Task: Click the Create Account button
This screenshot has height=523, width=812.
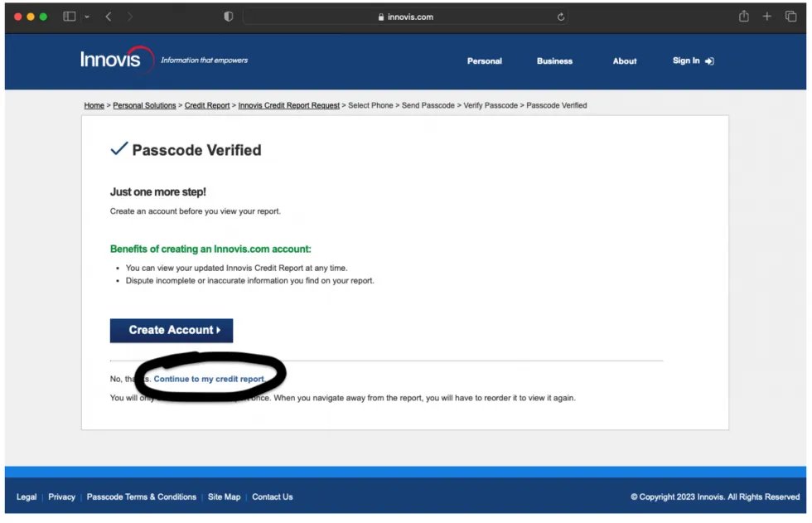Action: pyautogui.click(x=172, y=331)
